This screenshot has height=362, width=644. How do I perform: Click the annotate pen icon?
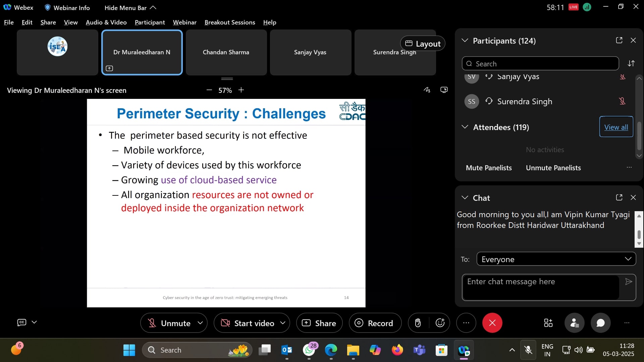pyautogui.click(x=427, y=90)
